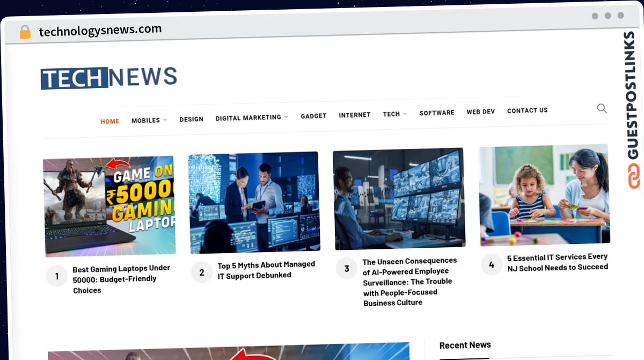The height and width of the screenshot is (360, 644).
Task: Open the managed IT support image
Action: pyautogui.click(x=254, y=203)
